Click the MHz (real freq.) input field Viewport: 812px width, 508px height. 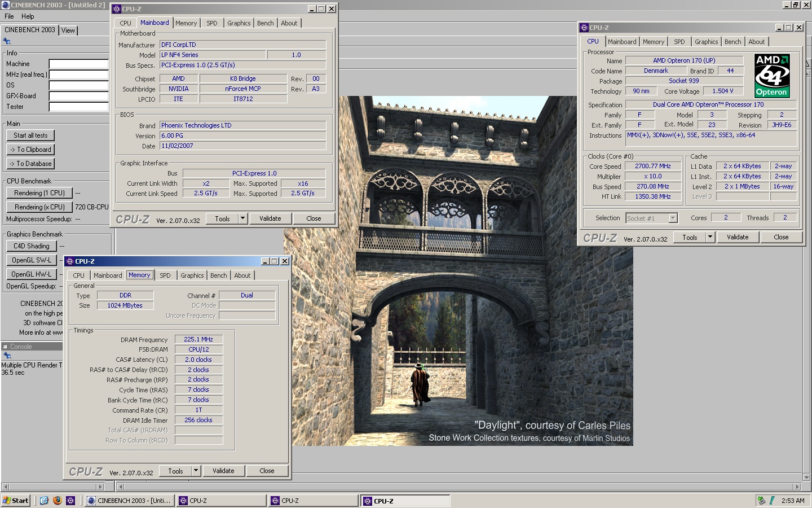point(78,75)
